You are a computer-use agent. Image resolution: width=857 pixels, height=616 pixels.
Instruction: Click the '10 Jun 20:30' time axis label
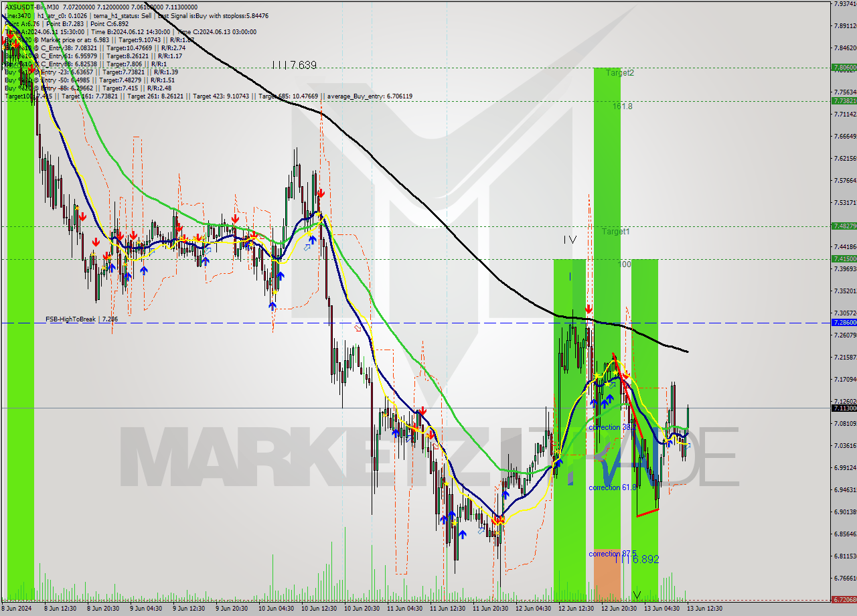pyautogui.click(x=362, y=609)
